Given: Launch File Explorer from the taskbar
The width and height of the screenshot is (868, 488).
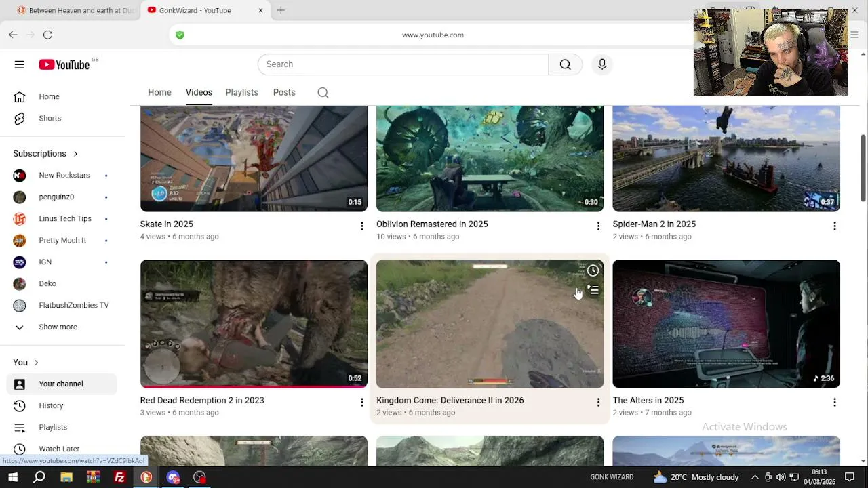Looking at the screenshot, I should (x=66, y=477).
